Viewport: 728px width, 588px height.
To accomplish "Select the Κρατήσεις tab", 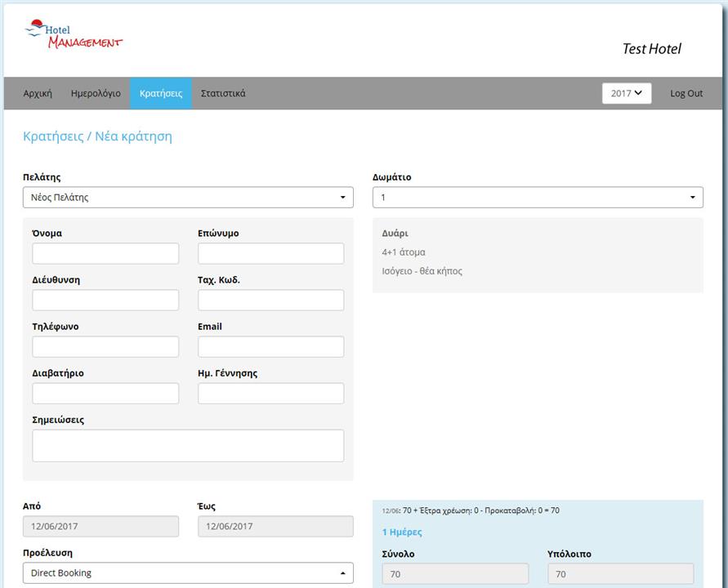I will click(x=160, y=93).
